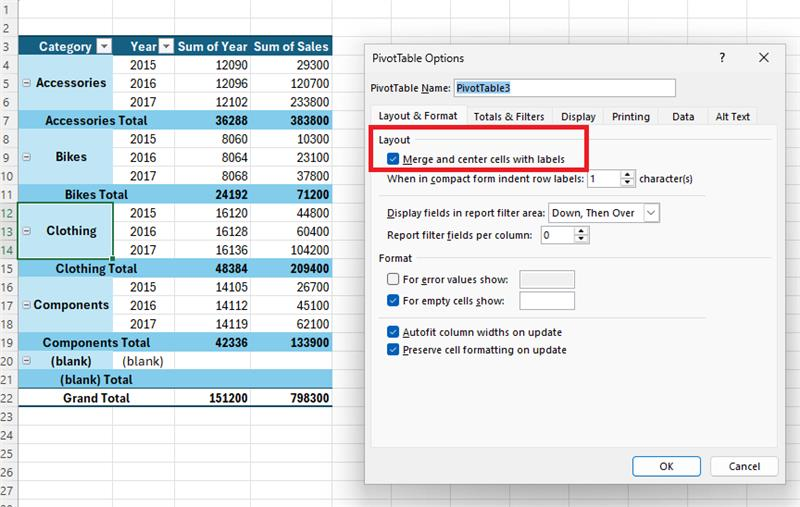This screenshot has width=800, height=507.
Task: Collapse the Clothing group
Action: [x=27, y=231]
